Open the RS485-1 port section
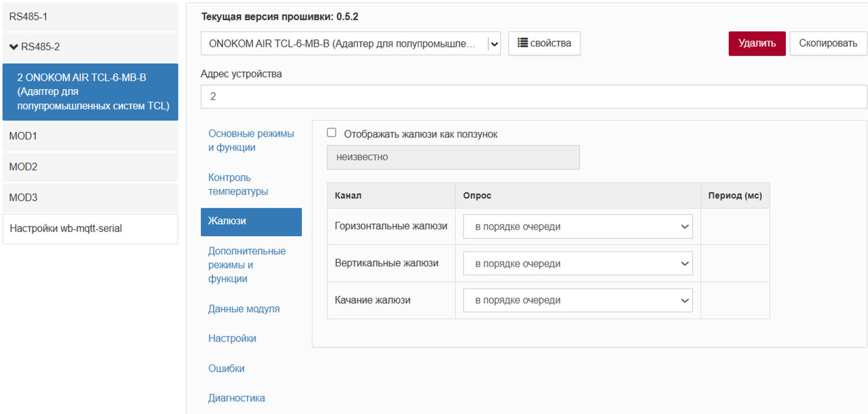 pyautogui.click(x=90, y=17)
